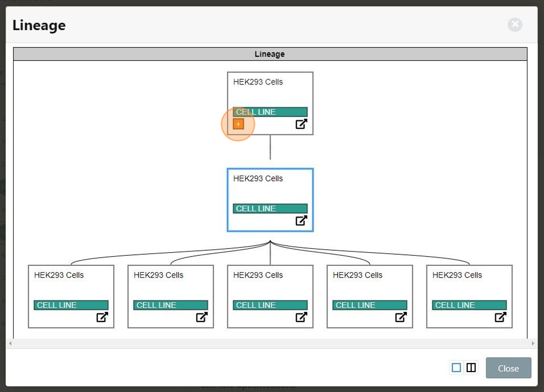Open the external link icon on the second child node
The height and width of the screenshot is (392, 544).
[202, 317]
